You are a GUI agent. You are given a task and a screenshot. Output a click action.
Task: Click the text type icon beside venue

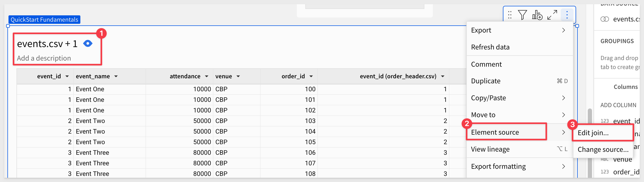point(604,159)
